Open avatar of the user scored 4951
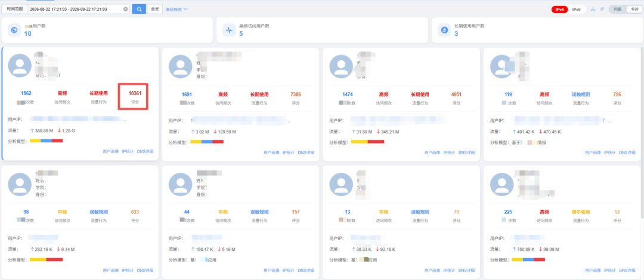The image size is (644, 280). pyautogui.click(x=341, y=67)
